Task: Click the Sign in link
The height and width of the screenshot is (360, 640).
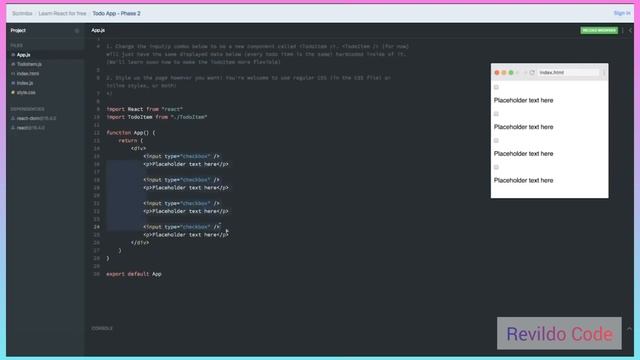Action: [x=622, y=13]
